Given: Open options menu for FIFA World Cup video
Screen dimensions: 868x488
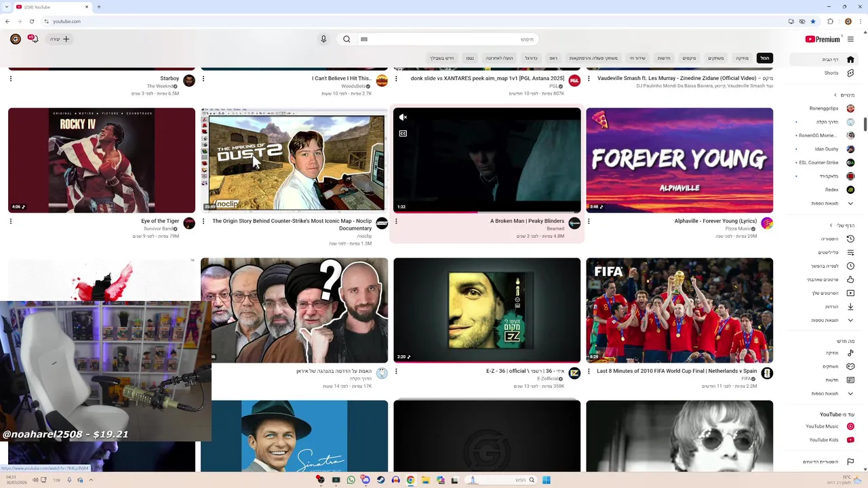Looking at the screenshot, I should point(589,371).
